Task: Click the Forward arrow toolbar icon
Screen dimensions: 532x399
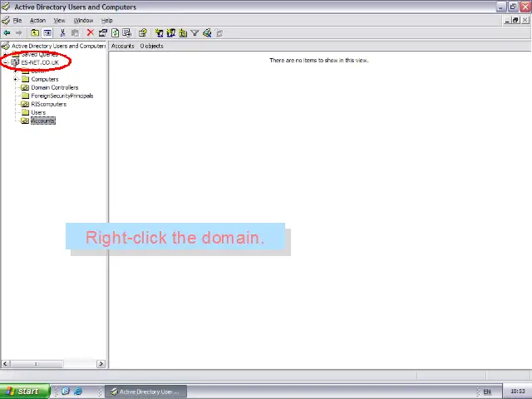Action: [18, 33]
